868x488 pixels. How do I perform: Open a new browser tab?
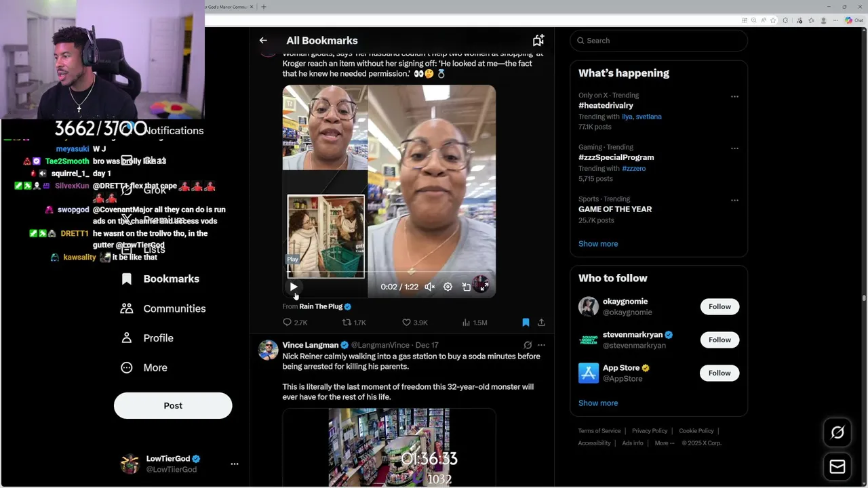(x=264, y=7)
